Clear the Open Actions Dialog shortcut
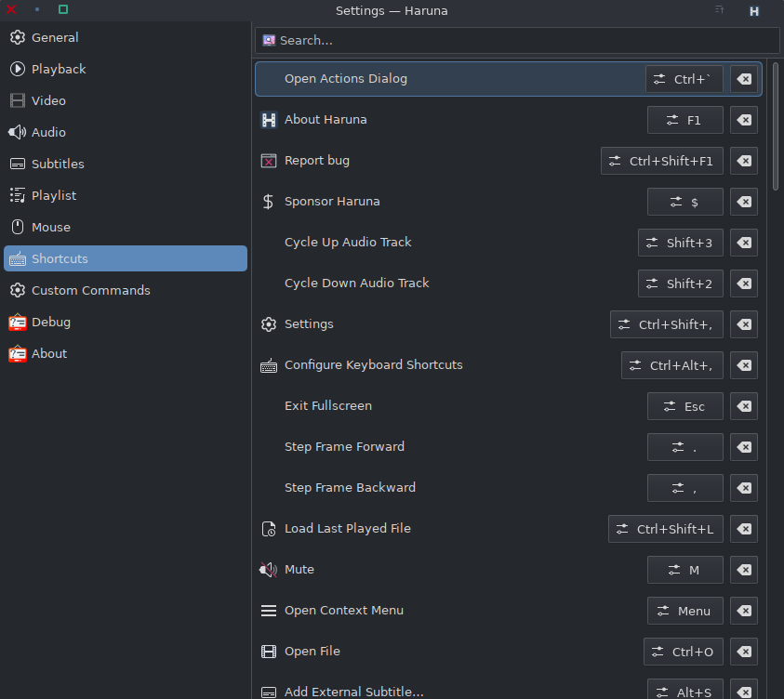The width and height of the screenshot is (784, 699). (744, 79)
